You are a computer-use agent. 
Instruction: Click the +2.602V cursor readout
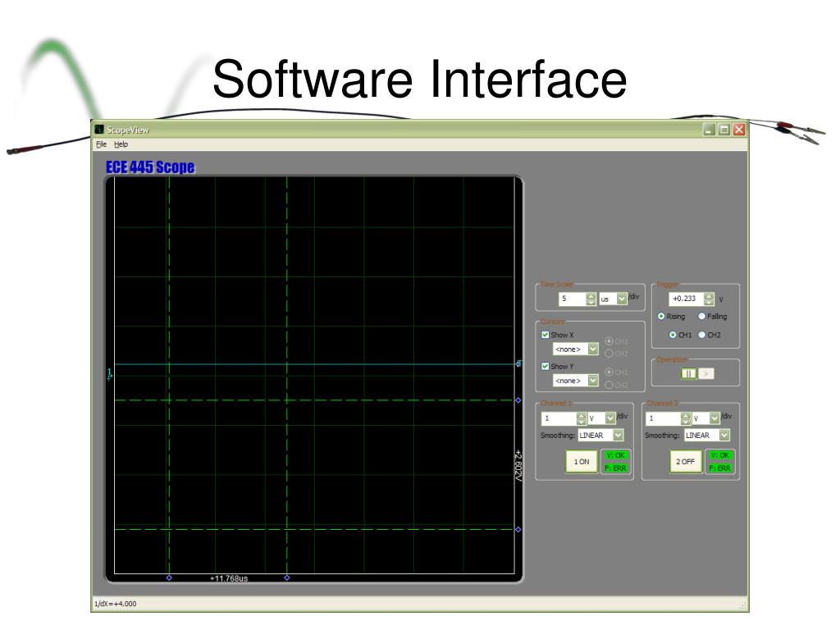point(518,465)
